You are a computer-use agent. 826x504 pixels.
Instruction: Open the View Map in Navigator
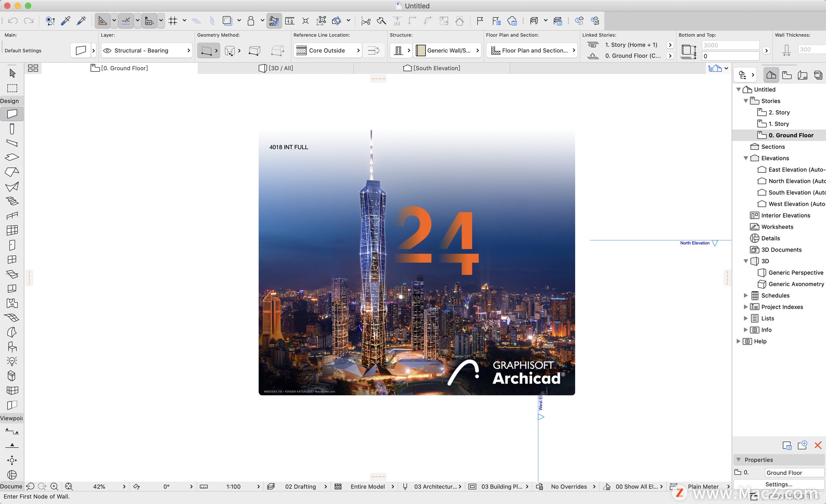pos(787,75)
